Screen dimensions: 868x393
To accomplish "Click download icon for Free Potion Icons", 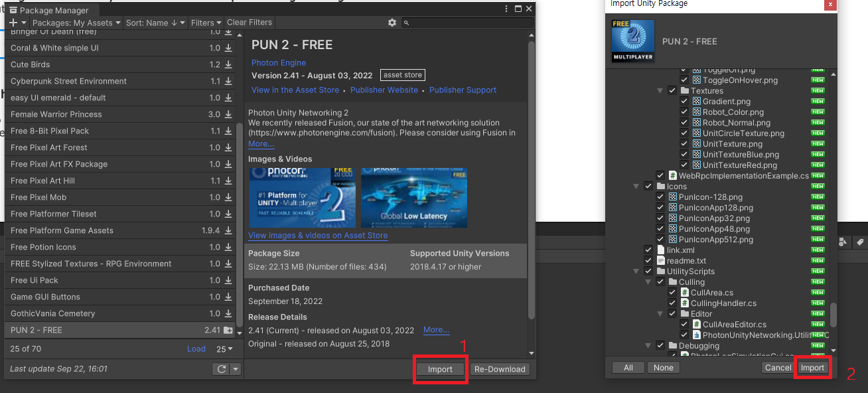I will (x=228, y=247).
